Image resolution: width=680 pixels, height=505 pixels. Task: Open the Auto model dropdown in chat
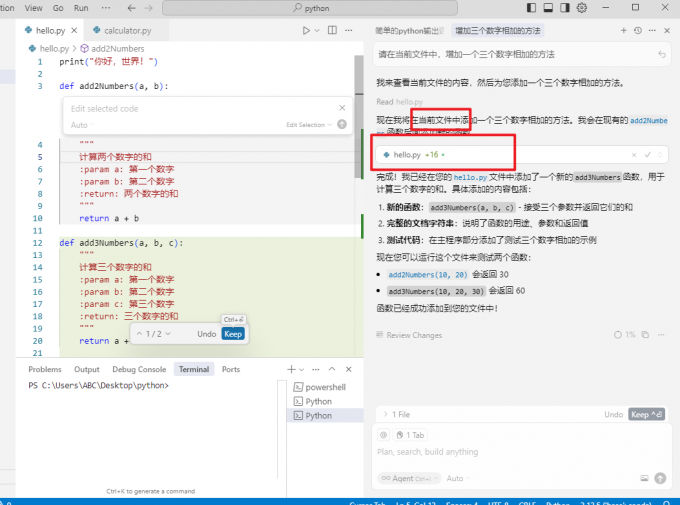(458, 479)
